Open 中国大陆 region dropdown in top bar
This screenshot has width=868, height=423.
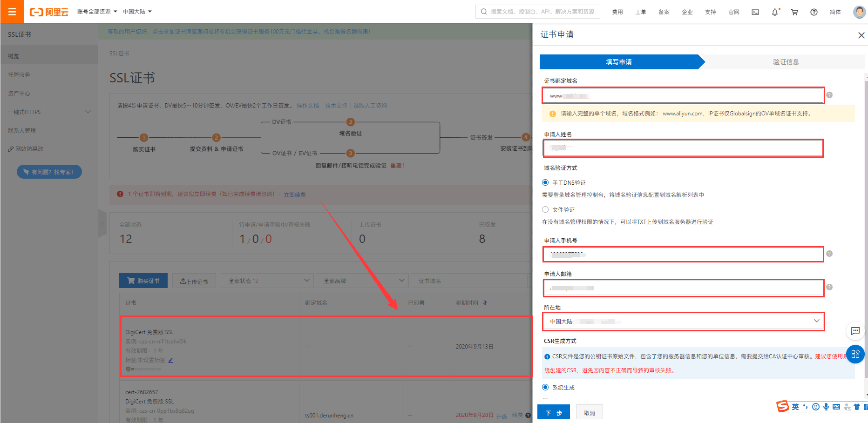tap(137, 12)
